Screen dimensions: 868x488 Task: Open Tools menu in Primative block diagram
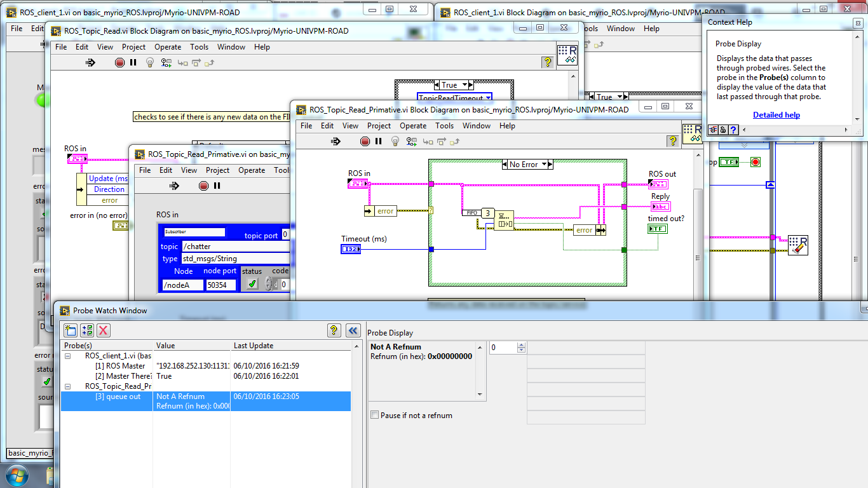tap(444, 126)
